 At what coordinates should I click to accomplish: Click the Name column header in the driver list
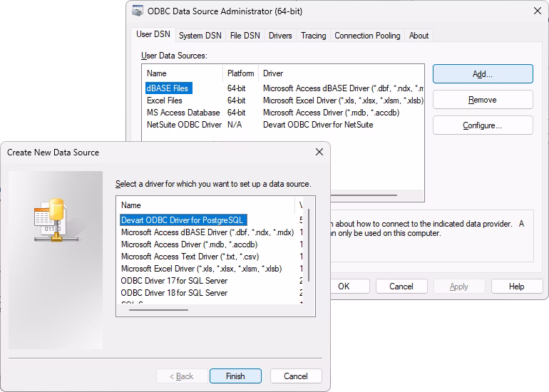[x=207, y=205]
